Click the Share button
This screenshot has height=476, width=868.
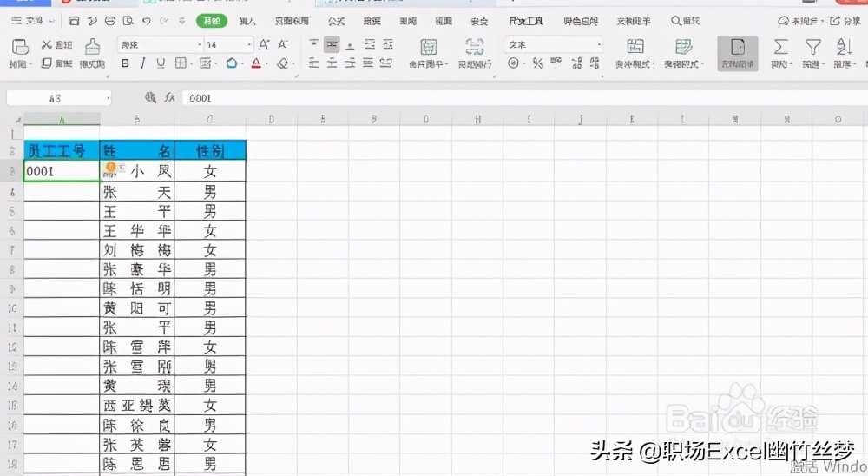[845, 21]
